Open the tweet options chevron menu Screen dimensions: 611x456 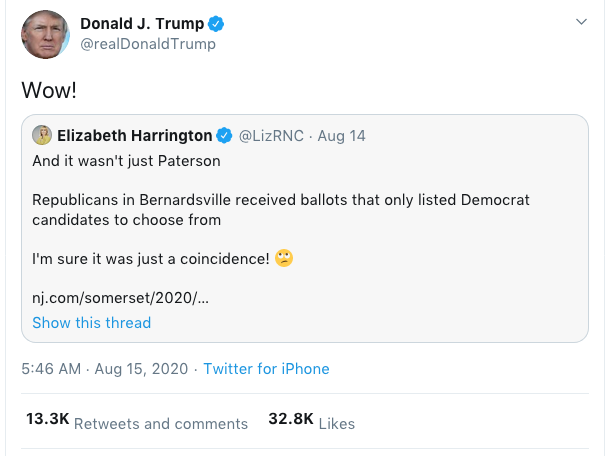pyautogui.click(x=582, y=21)
